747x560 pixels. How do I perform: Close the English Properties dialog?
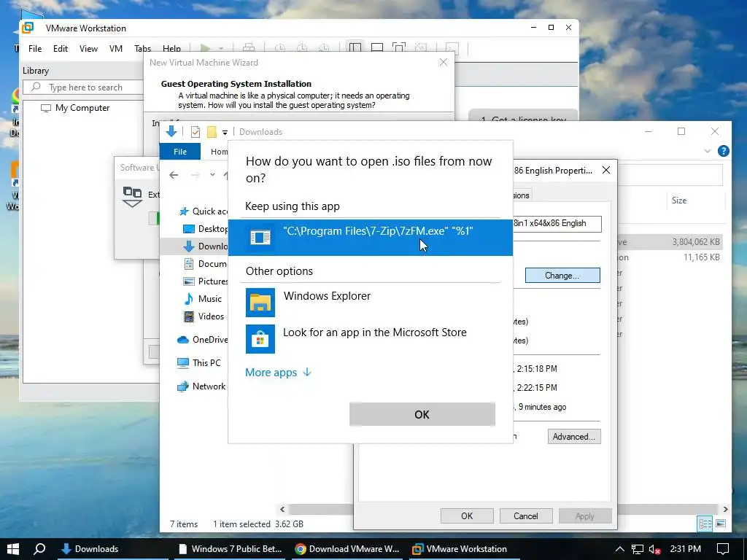point(606,170)
